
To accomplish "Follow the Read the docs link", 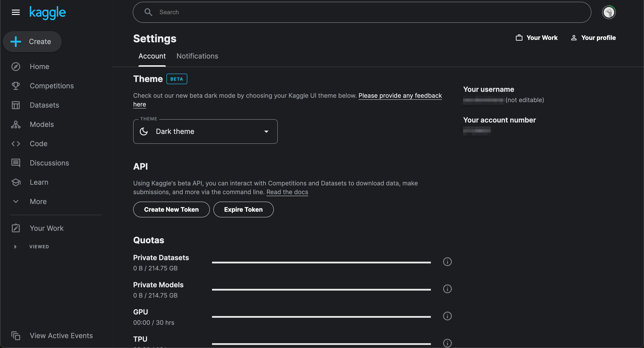I will 287,192.
